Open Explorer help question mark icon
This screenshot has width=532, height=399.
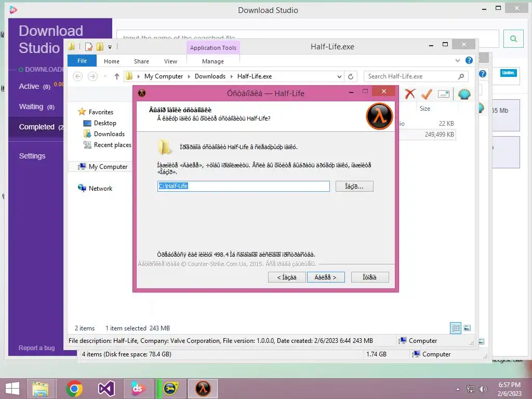coord(469,60)
